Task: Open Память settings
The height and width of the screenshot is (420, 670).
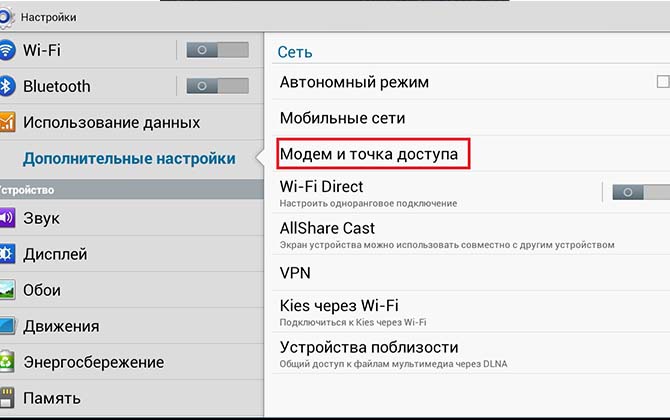Action: coord(132,398)
